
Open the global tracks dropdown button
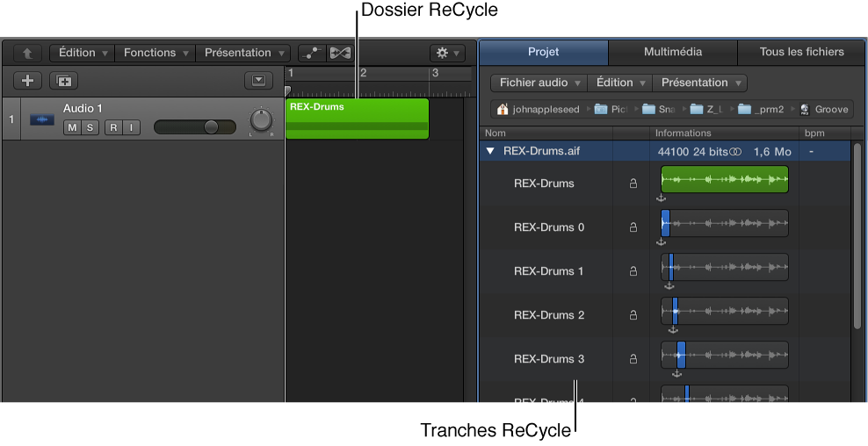[258, 81]
